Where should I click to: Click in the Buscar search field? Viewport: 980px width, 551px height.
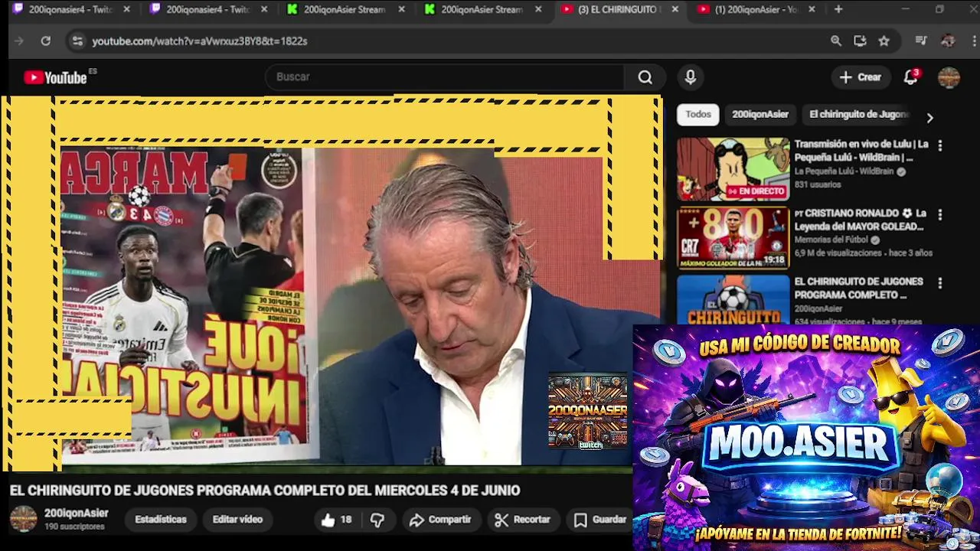pos(445,77)
